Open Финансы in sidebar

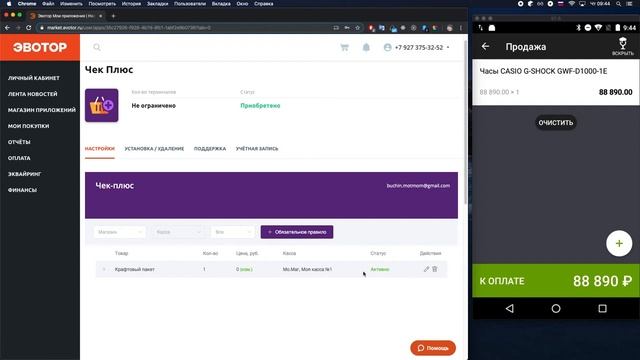coord(22,190)
